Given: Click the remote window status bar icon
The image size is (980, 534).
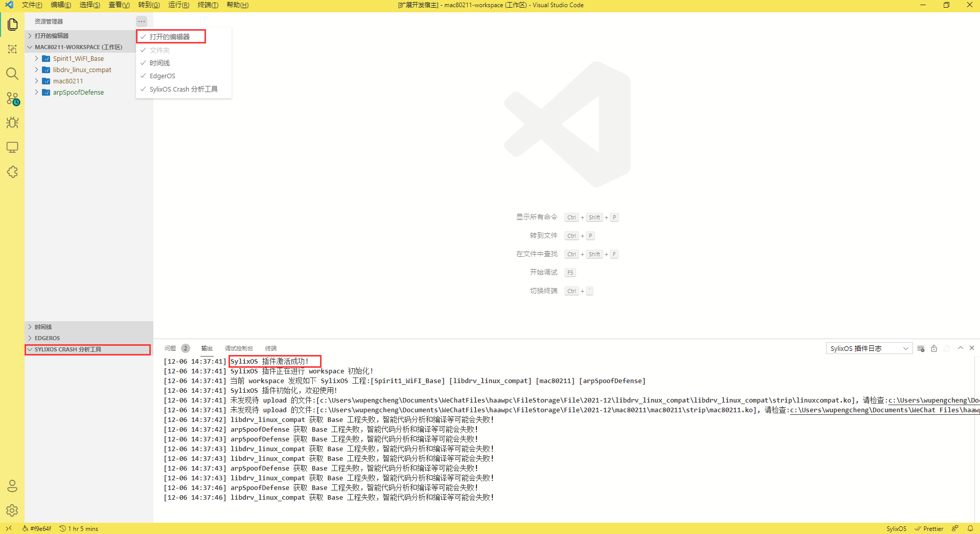Looking at the screenshot, I should [9, 528].
